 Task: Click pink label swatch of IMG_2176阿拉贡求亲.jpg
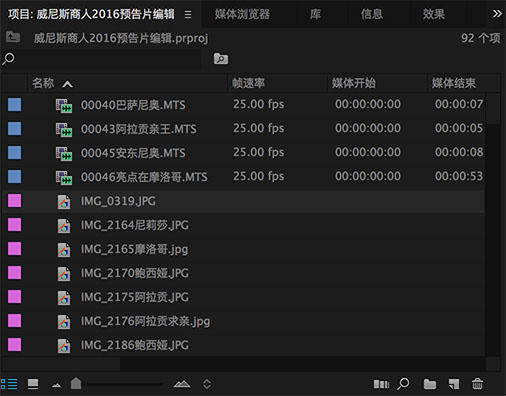(14, 321)
